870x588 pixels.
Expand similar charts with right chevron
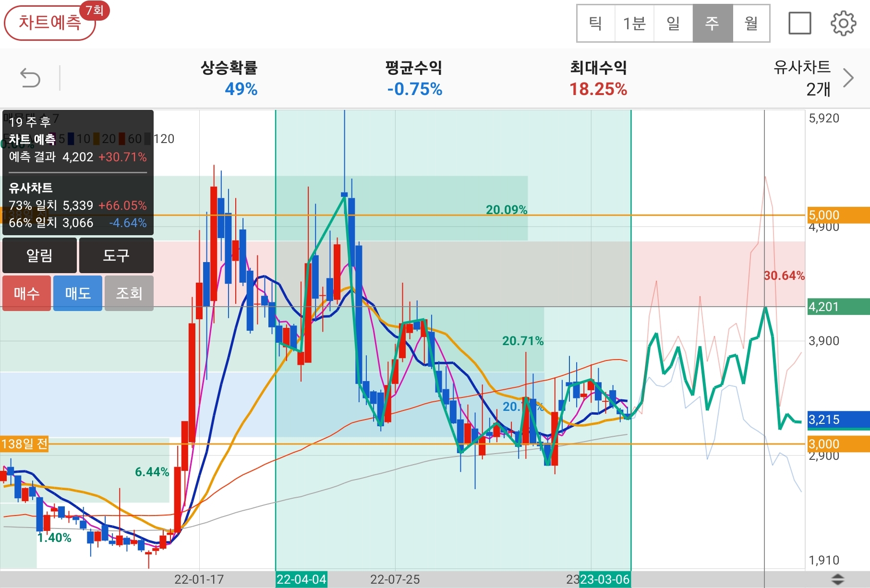(849, 78)
